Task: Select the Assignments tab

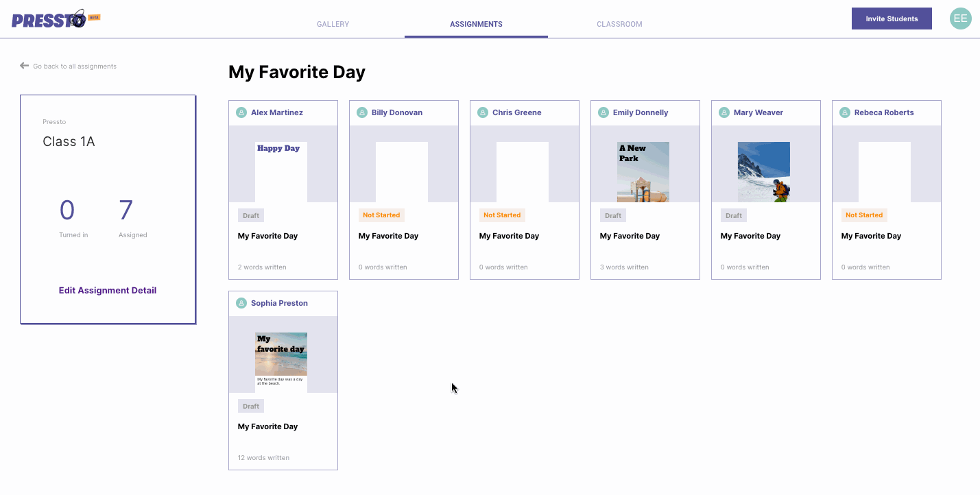Action: [x=476, y=24]
